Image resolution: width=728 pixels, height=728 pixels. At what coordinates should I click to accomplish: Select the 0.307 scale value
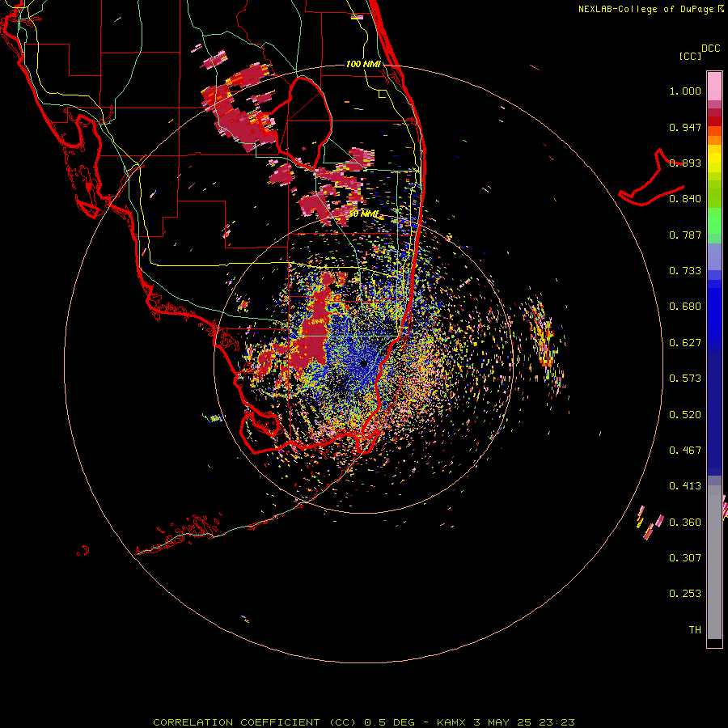tap(685, 558)
